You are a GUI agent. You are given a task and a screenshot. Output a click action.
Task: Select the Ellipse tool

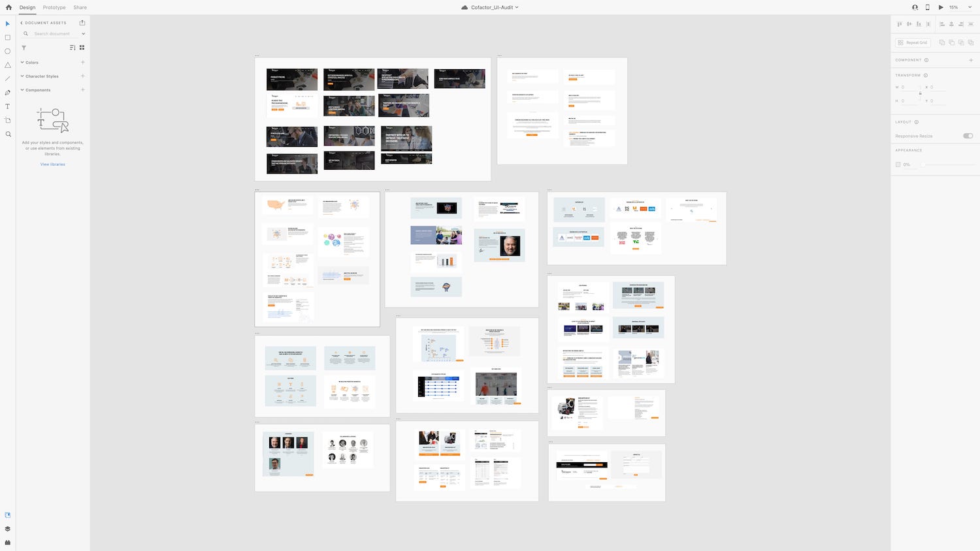point(8,51)
